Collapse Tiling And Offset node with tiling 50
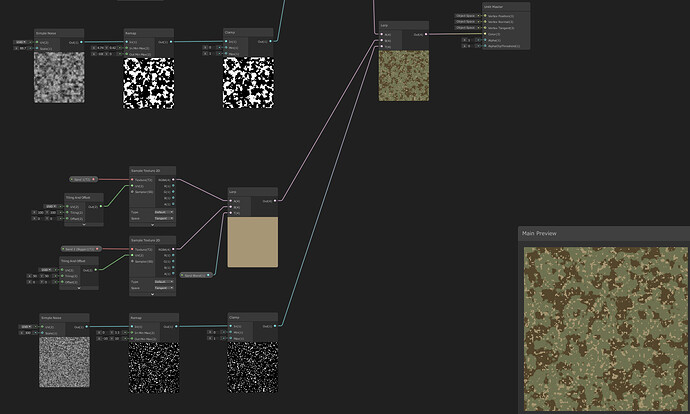The width and height of the screenshot is (690, 414). [x=79, y=288]
